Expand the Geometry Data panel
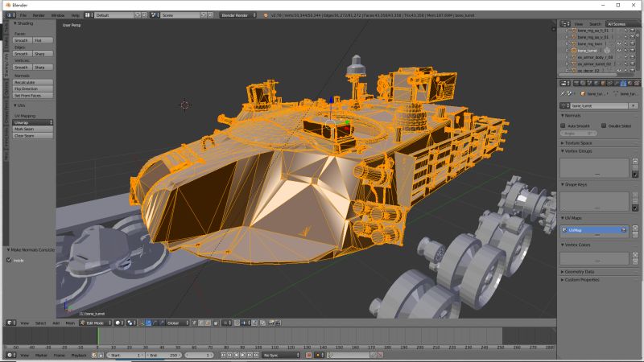 (577, 272)
